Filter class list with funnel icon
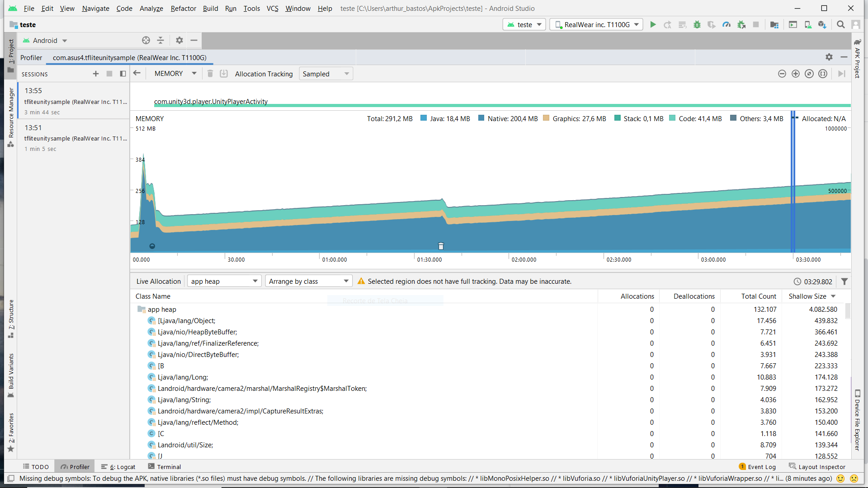 844,282
